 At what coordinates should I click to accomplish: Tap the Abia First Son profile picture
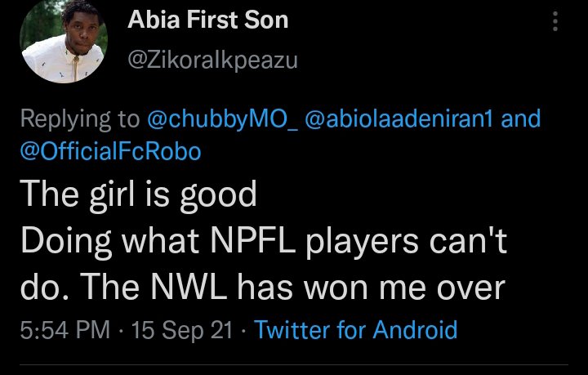(x=60, y=47)
